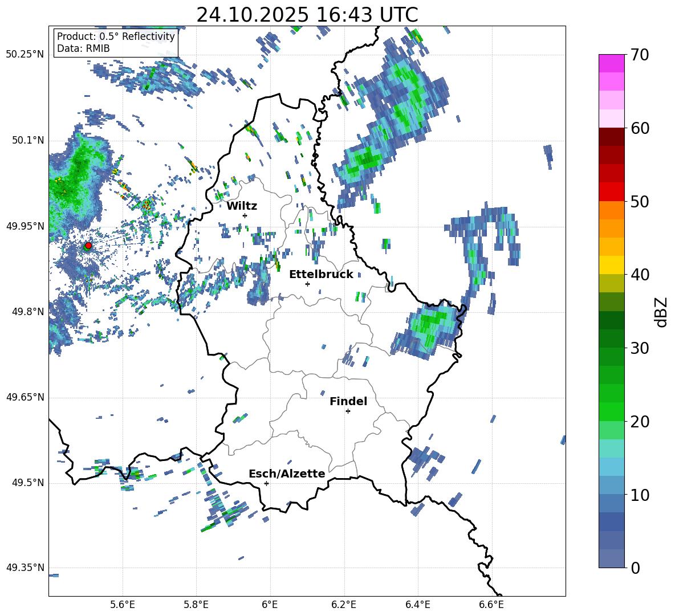
Task: Click the 49.95°N latitude label
Action: pyautogui.click(x=25, y=226)
